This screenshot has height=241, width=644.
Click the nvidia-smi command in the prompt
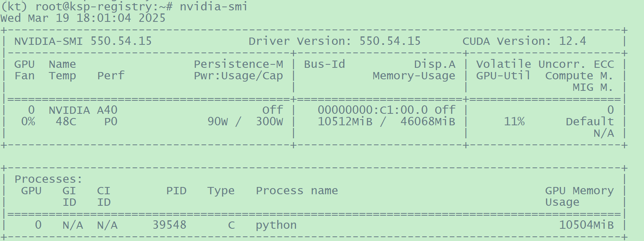[x=213, y=7]
